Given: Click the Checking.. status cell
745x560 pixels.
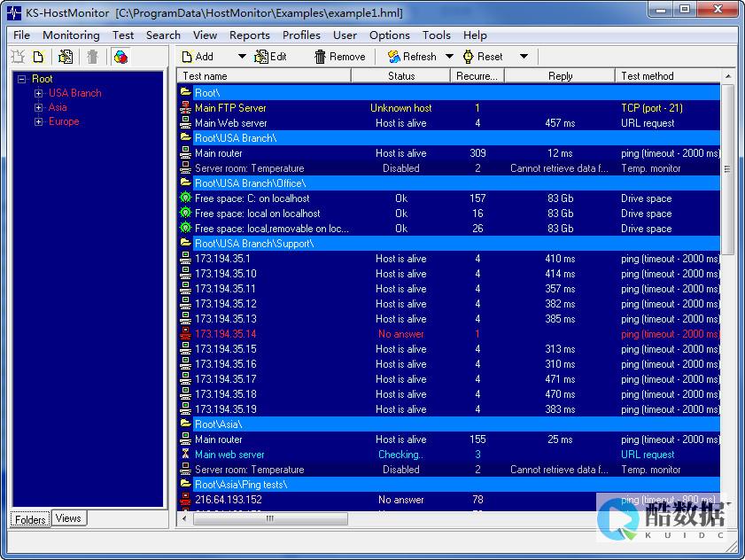Looking at the screenshot, I should (401, 455).
